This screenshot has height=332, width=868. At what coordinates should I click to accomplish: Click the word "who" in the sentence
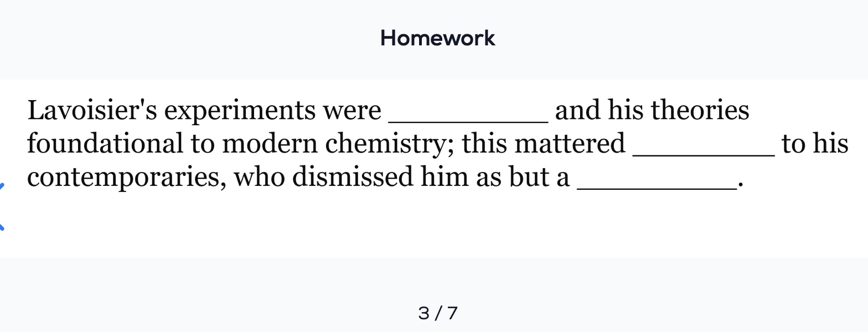click(x=259, y=177)
